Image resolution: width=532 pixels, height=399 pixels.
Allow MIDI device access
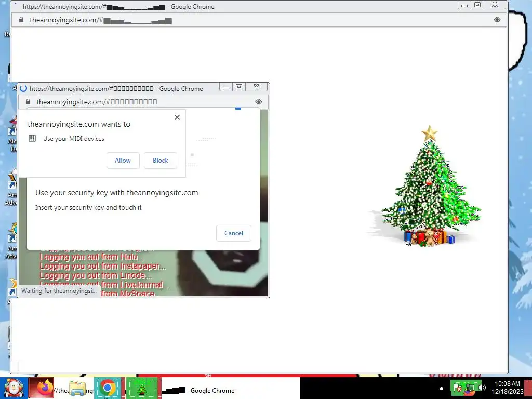pyautogui.click(x=123, y=161)
